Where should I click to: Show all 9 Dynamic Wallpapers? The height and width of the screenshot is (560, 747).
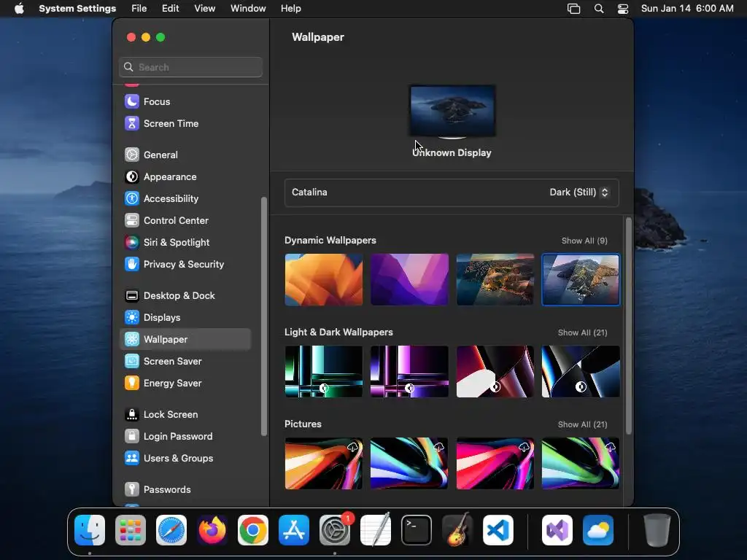[584, 241]
